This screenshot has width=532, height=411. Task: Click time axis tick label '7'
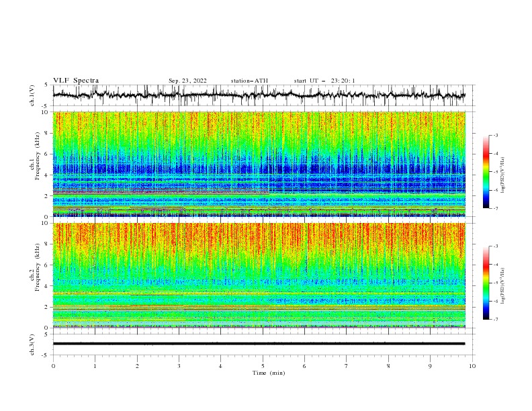tap(347, 366)
